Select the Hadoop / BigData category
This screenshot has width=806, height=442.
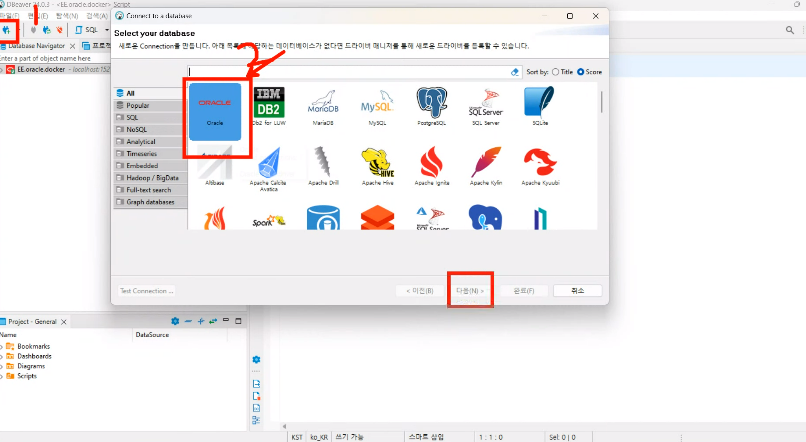coord(150,178)
